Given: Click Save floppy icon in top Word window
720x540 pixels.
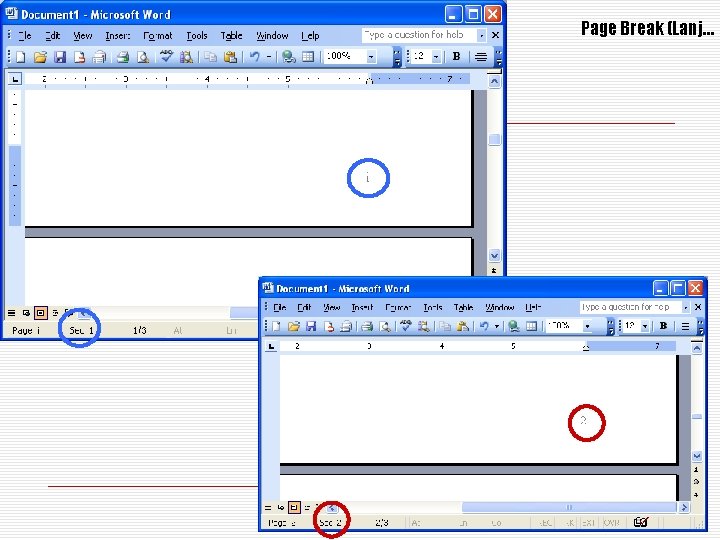Looking at the screenshot, I should tap(60, 57).
